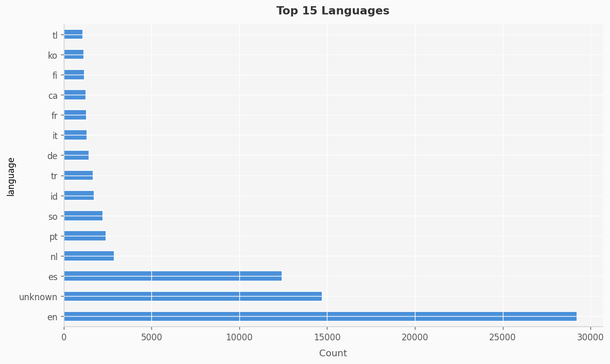Click the 'unknown' language bar
This screenshot has height=364, width=610.
(x=193, y=297)
